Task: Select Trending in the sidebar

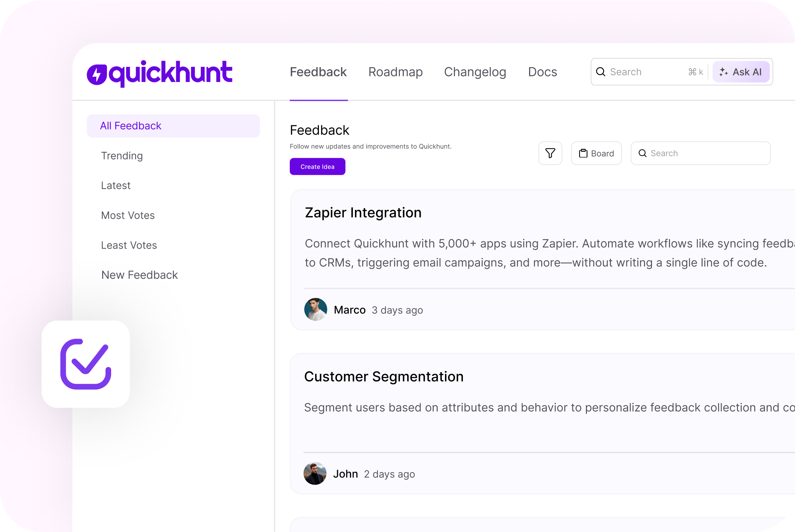Action: pyautogui.click(x=122, y=156)
